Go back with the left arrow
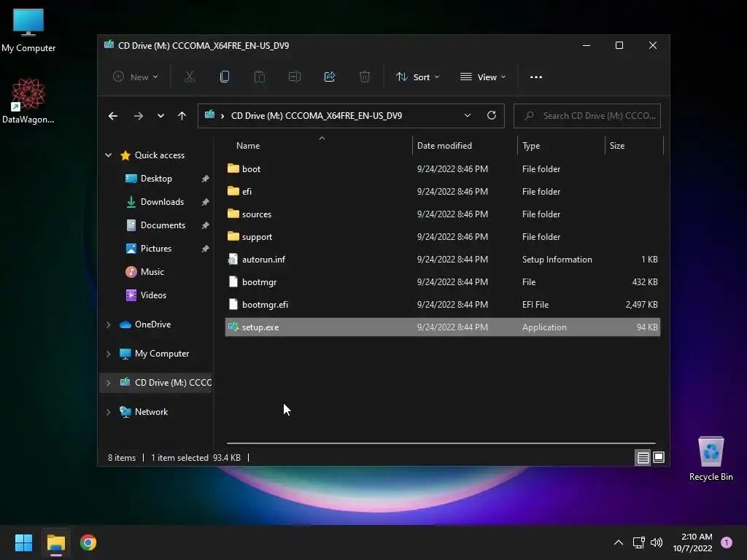Image resolution: width=747 pixels, height=560 pixels. (x=113, y=116)
